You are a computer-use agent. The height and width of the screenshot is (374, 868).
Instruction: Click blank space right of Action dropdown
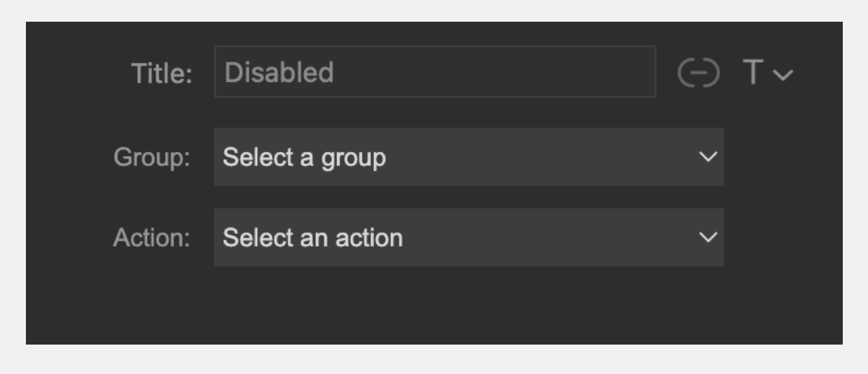coord(783,237)
